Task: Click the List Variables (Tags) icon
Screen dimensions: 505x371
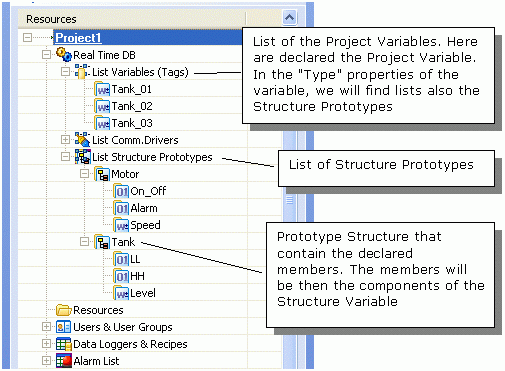Action: 82,72
